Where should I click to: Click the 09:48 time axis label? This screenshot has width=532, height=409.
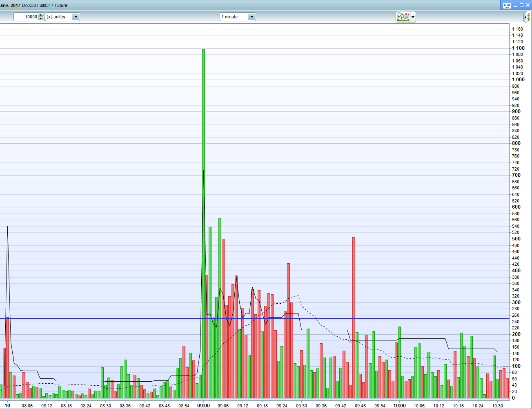[x=361, y=406]
